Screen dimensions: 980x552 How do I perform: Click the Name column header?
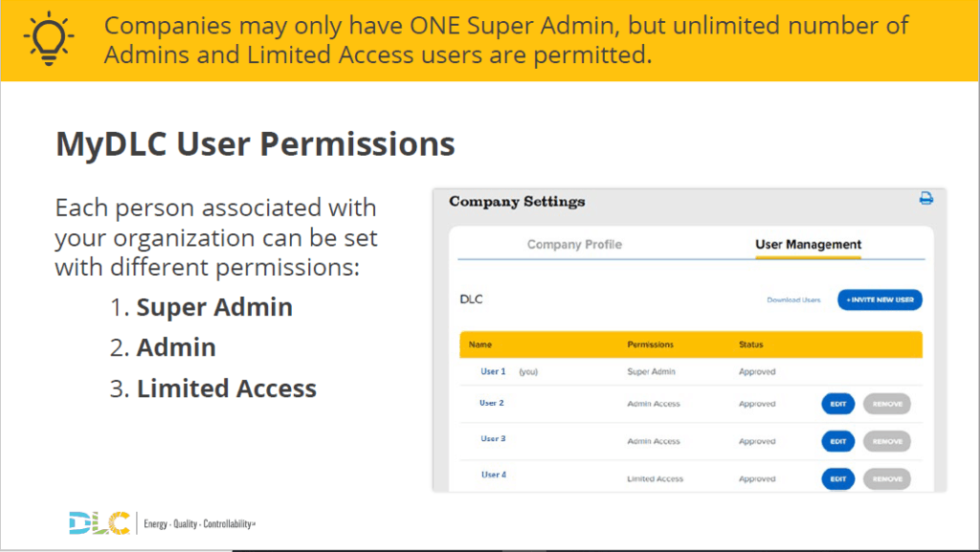point(479,344)
